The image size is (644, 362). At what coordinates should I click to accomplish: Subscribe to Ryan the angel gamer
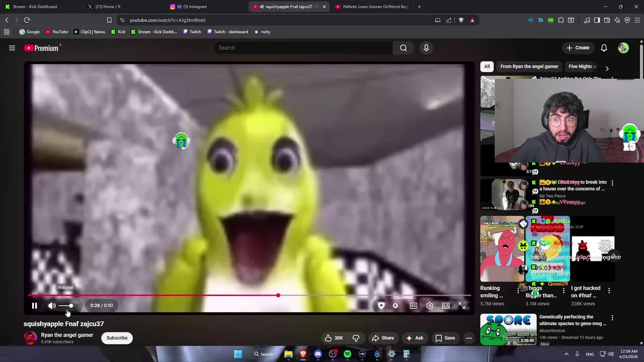click(x=117, y=338)
